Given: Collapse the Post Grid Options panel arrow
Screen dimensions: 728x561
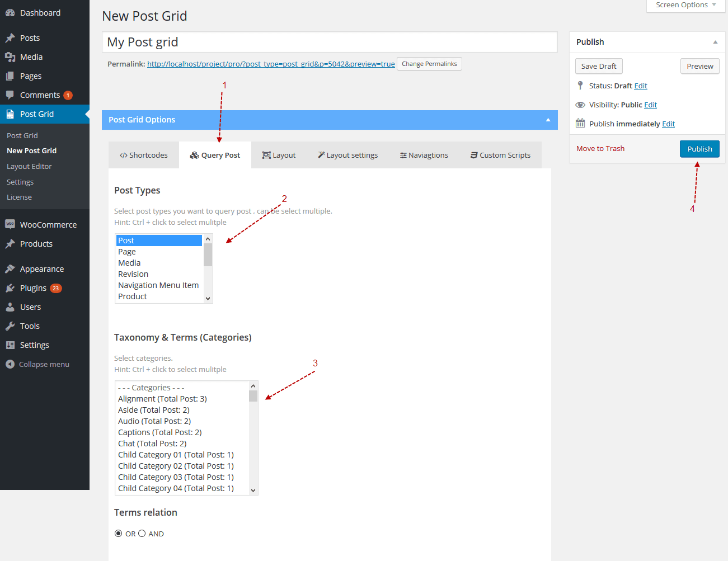Looking at the screenshot, I should (548, 120).
